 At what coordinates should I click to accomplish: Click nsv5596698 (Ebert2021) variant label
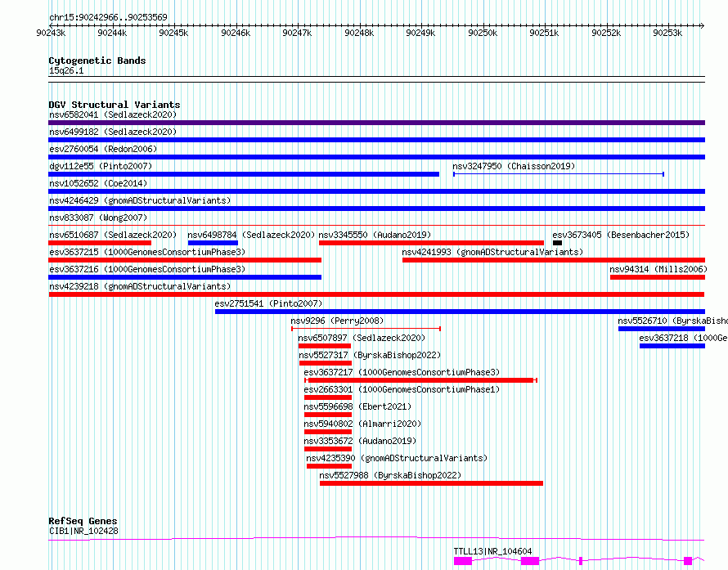[357, 406]
